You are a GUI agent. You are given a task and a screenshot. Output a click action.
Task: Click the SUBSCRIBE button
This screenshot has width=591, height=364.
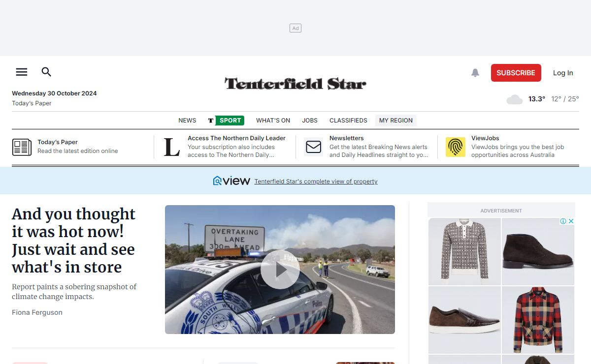[x=516, y=73]
